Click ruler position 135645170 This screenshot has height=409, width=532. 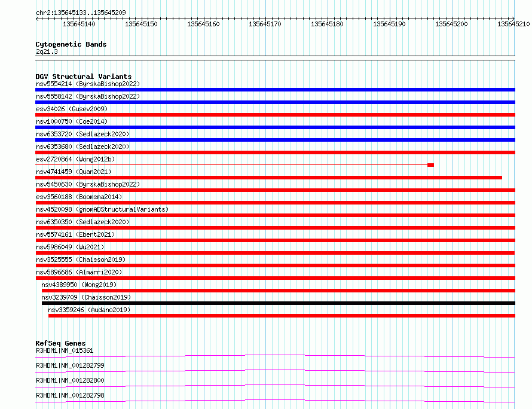tap(265, 24)
